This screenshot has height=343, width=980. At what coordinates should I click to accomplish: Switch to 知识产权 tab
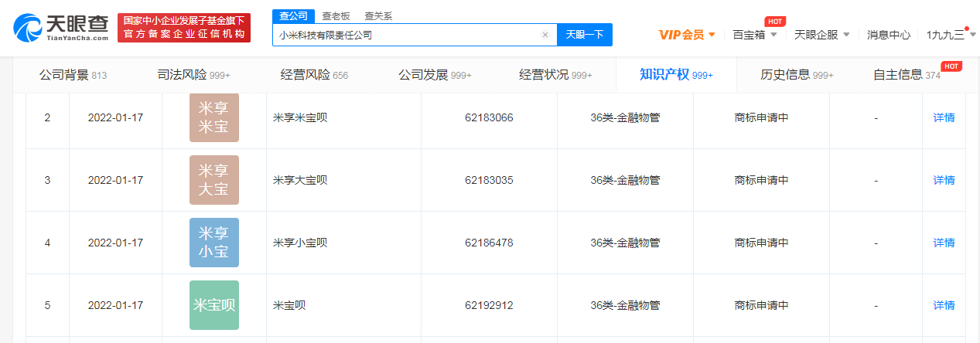tap(676, 75)
